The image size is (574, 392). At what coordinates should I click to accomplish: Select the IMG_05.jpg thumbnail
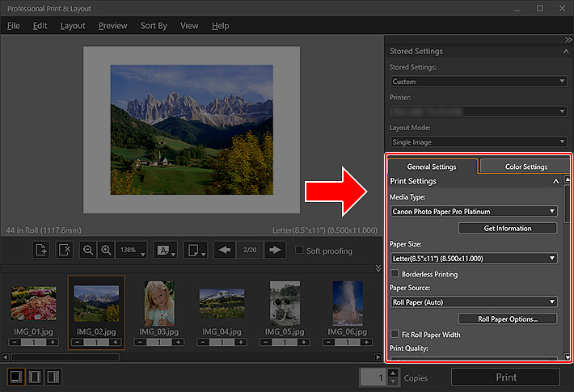tap(285, 301)
